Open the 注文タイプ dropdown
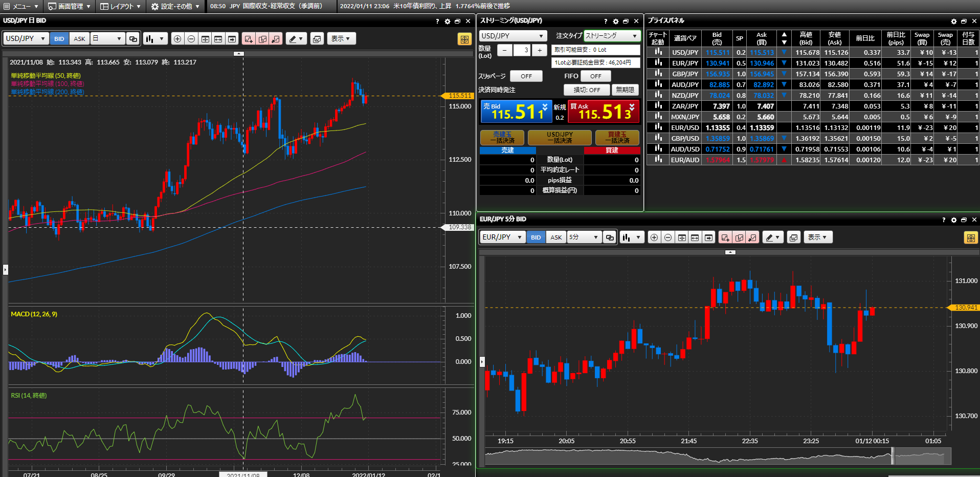980x477 pixels. (612, 36)
